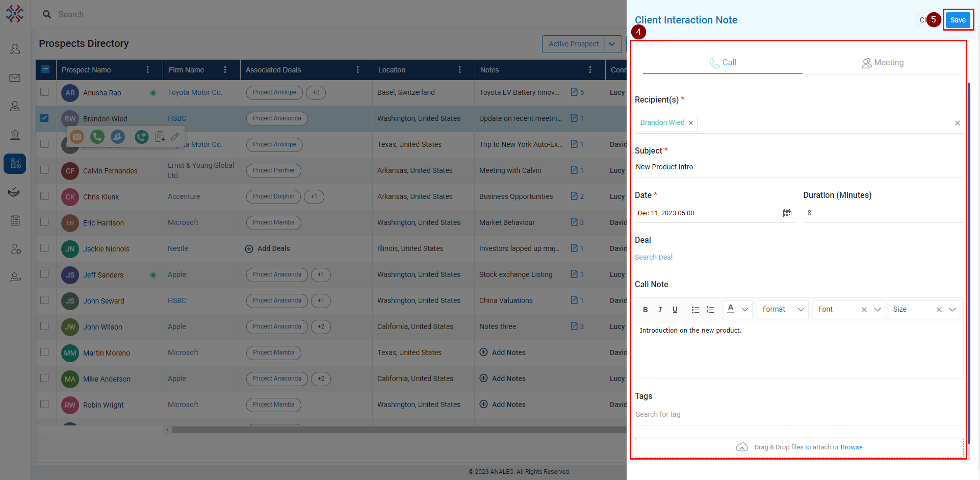Open the Nestlé firm link
Image resolution: width=980 pixels, height=480 pixels.
tap(178, 248)
